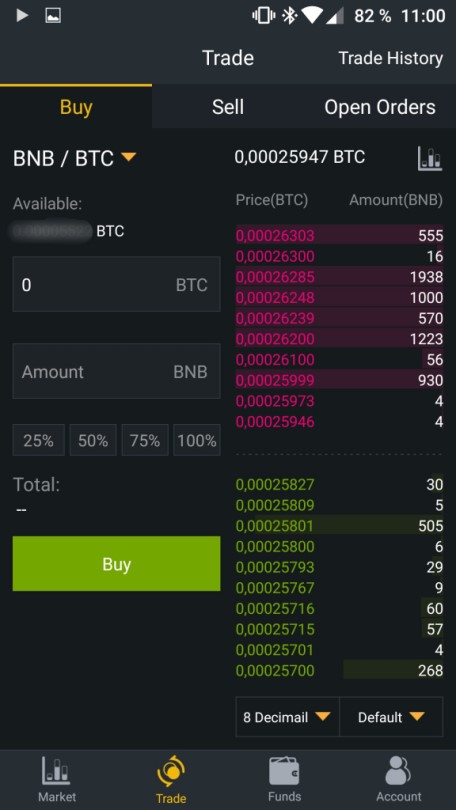Select the 25% amount option

tap(39, 440)
